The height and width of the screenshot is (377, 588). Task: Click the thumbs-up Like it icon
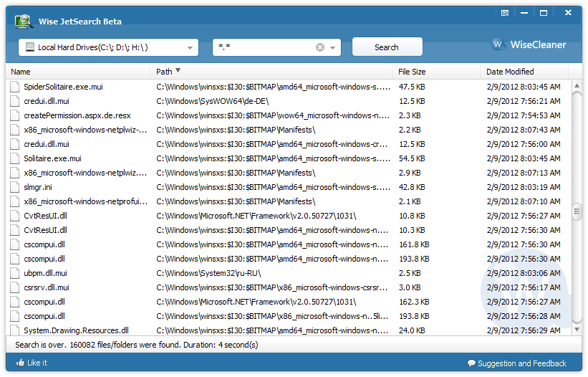[20, 363]
